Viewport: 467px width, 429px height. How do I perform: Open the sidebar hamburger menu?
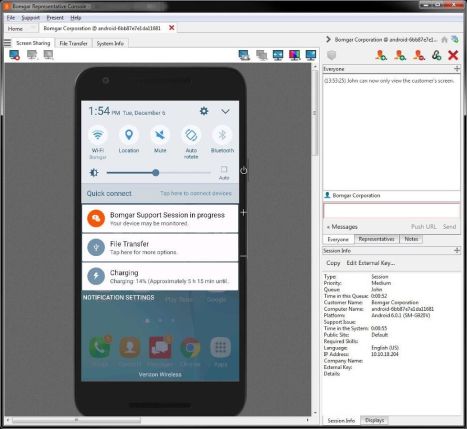coord(7,43)
